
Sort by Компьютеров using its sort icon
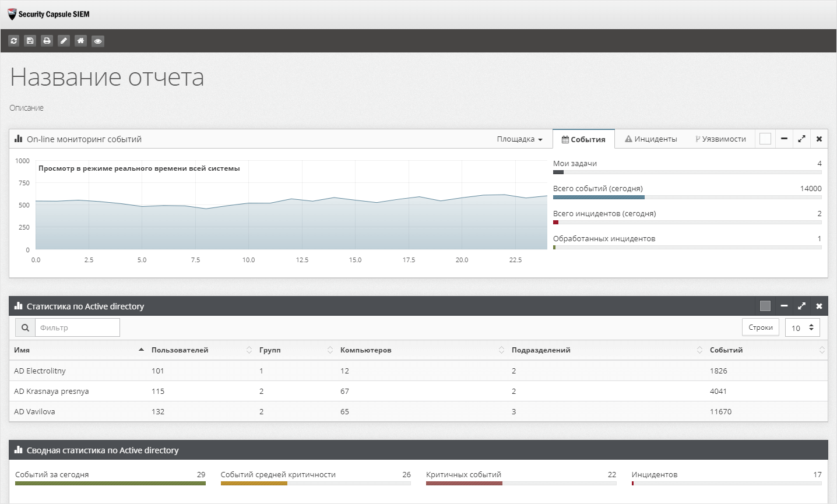(x=501, y=350)
